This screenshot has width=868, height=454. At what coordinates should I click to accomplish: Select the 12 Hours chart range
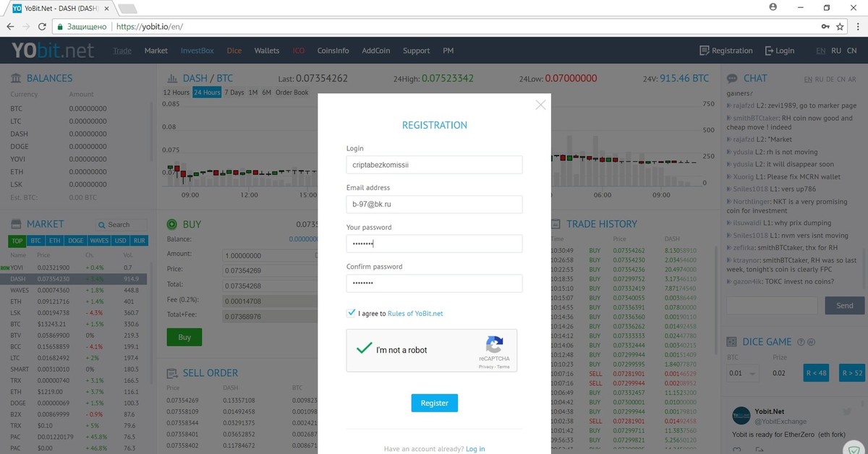[176, 93]
